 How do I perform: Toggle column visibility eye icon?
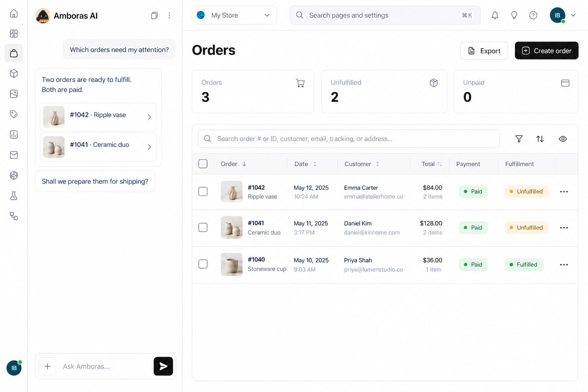coord(563,139)
